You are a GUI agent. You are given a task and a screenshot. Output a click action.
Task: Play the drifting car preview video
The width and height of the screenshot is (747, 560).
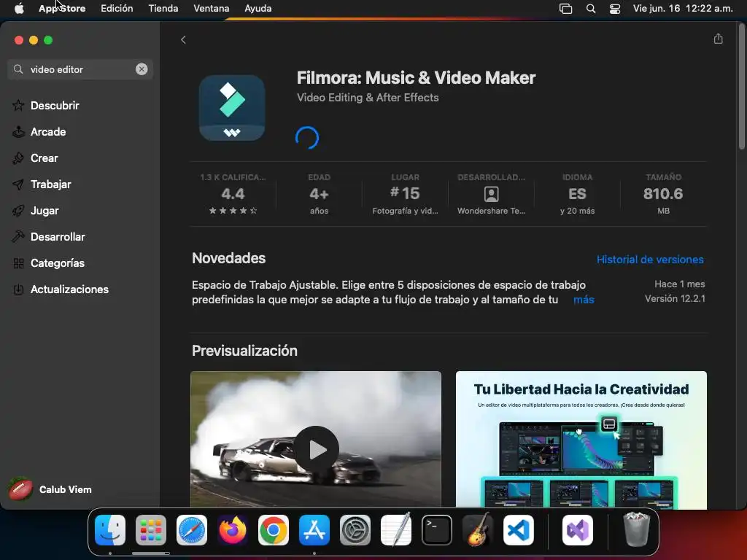click(316, 449)
